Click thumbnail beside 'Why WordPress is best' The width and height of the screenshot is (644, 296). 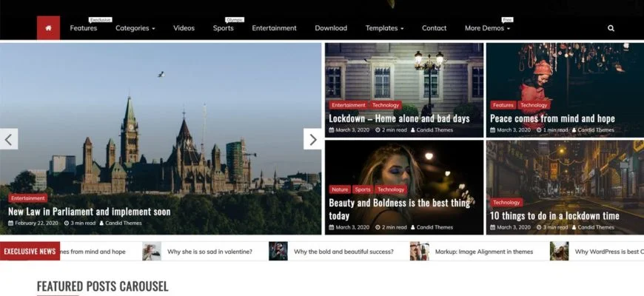point(560,252)
